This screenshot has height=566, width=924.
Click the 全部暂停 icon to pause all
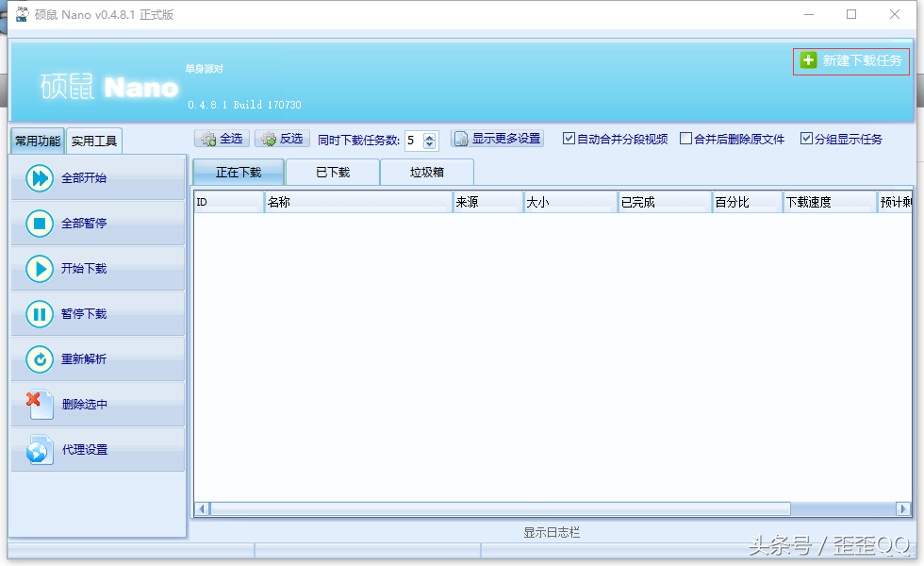[x=38, y=224]
